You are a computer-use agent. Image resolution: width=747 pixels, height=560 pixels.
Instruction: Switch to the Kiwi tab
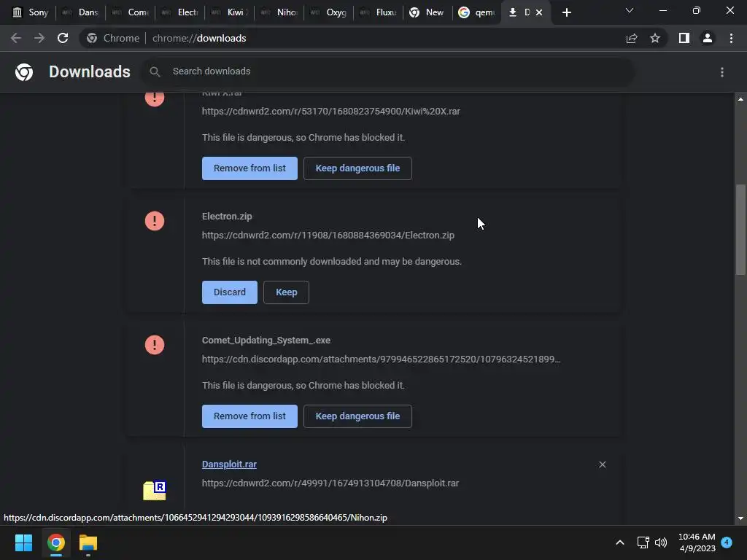(230, 12)
